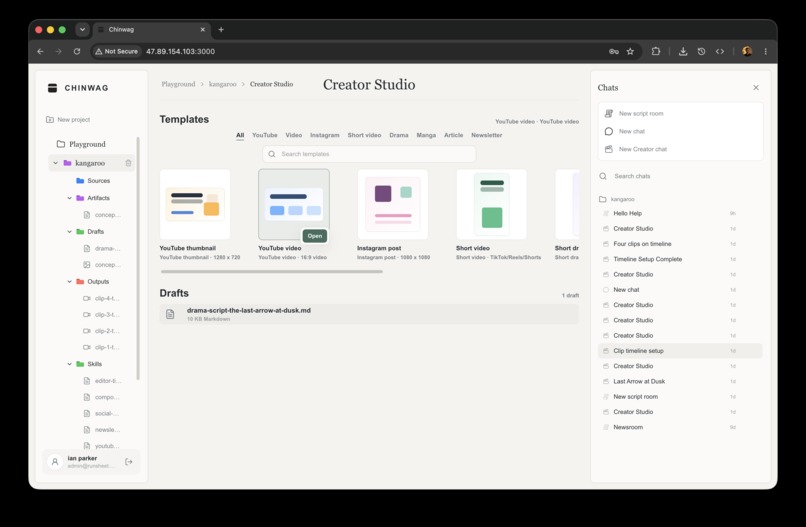Select the YouTube templates tab
Viewport: 806px width, 527px height.
point(265,135)
